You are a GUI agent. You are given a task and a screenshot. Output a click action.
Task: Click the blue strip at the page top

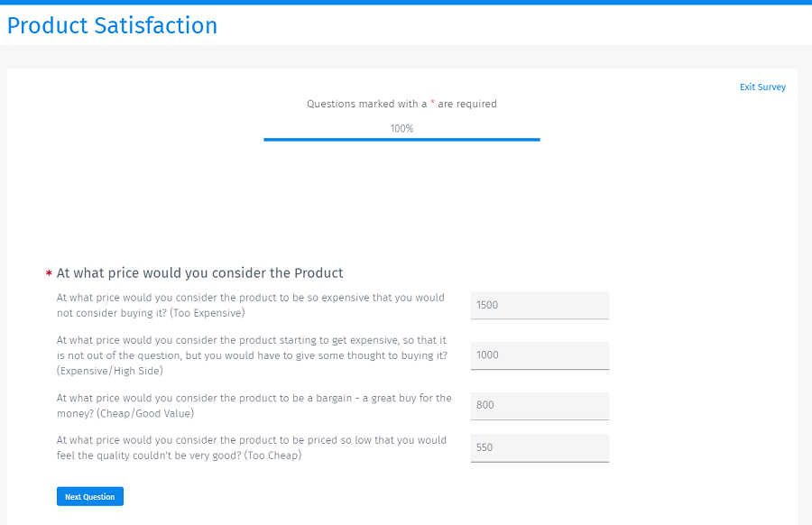pos(406,2)
